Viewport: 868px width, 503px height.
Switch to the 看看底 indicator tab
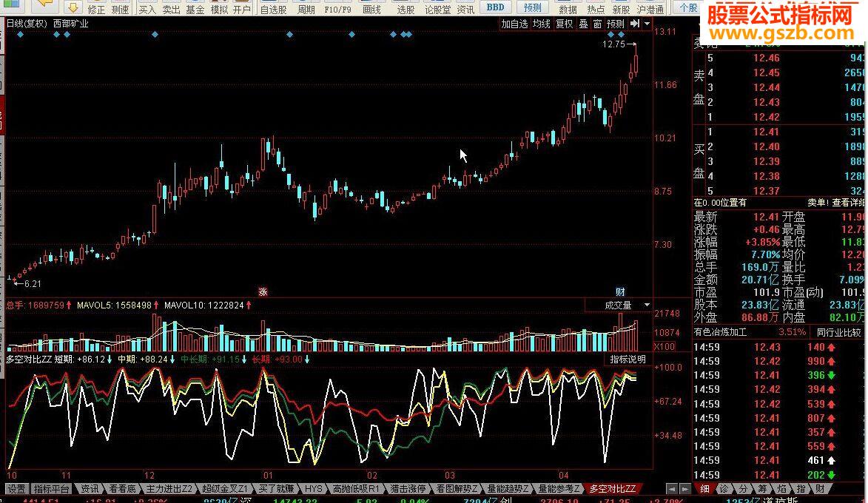coord(122,489)
